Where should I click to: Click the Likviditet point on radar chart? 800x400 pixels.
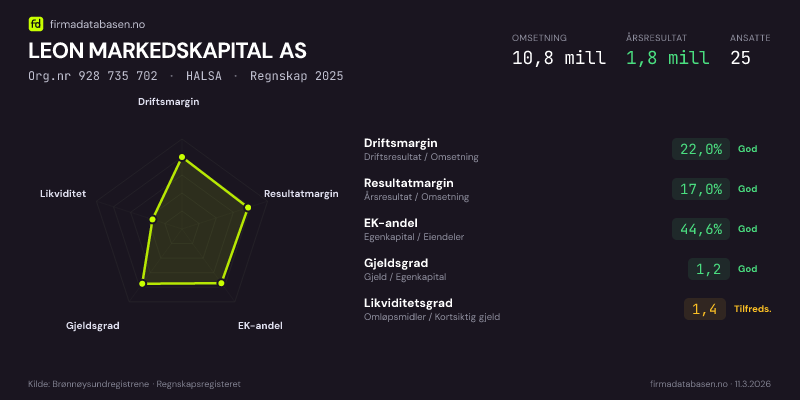[152, 219]
